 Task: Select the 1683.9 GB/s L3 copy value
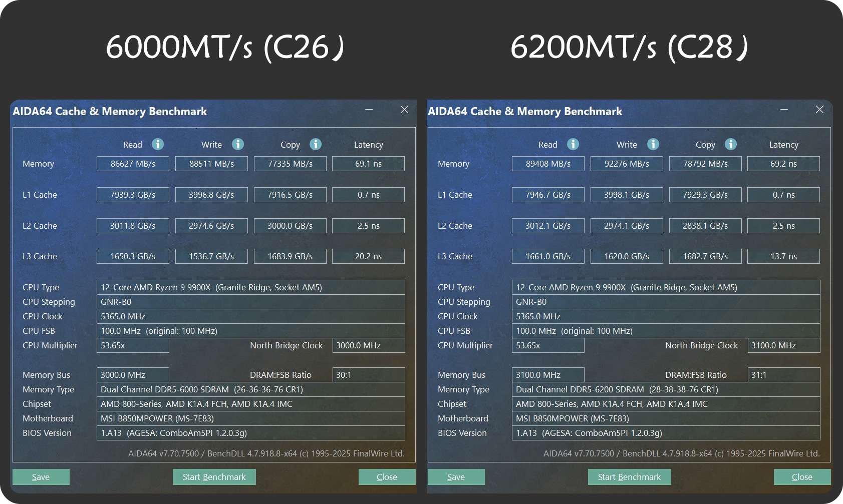tap(290, 256)
